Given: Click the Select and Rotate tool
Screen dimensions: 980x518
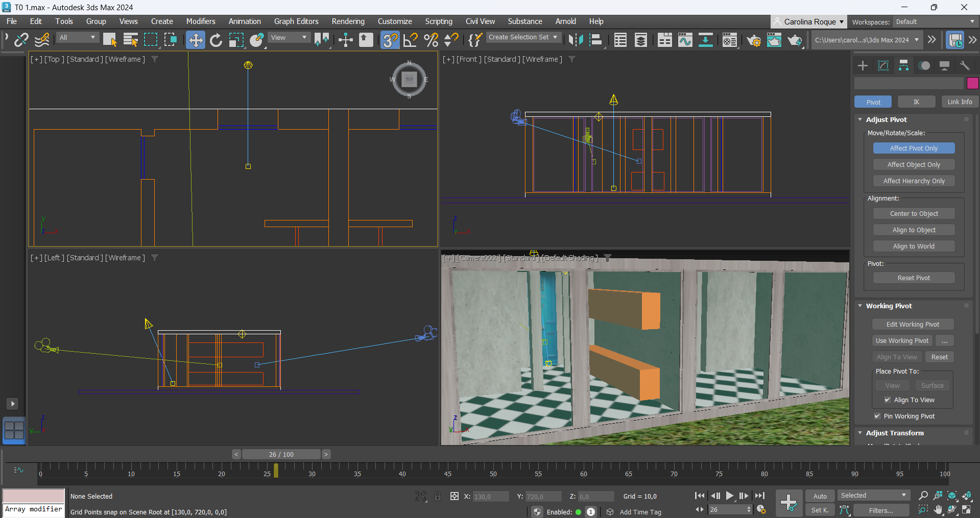Looking at the screenshot, I should pos(216,40).
